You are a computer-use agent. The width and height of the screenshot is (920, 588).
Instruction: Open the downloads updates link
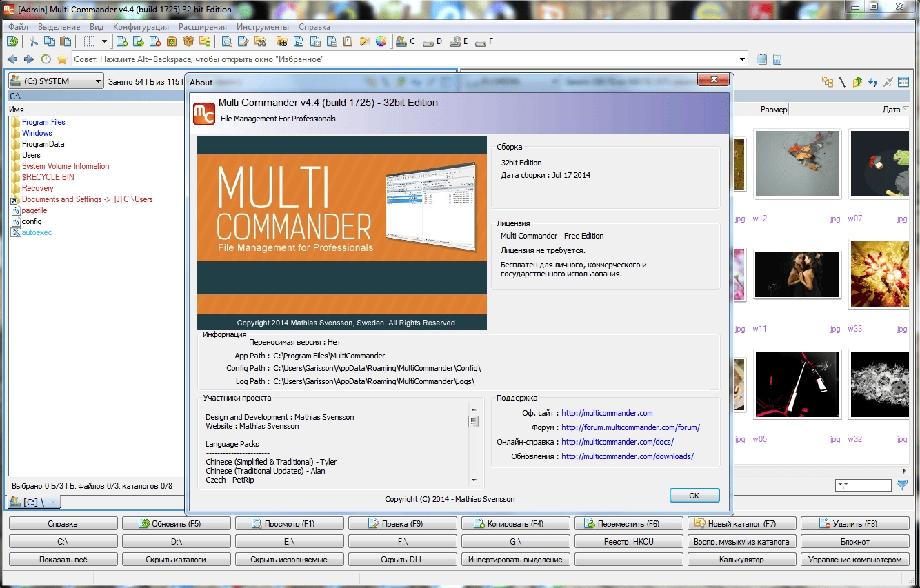pyautogui.click(x=628, y=456)
